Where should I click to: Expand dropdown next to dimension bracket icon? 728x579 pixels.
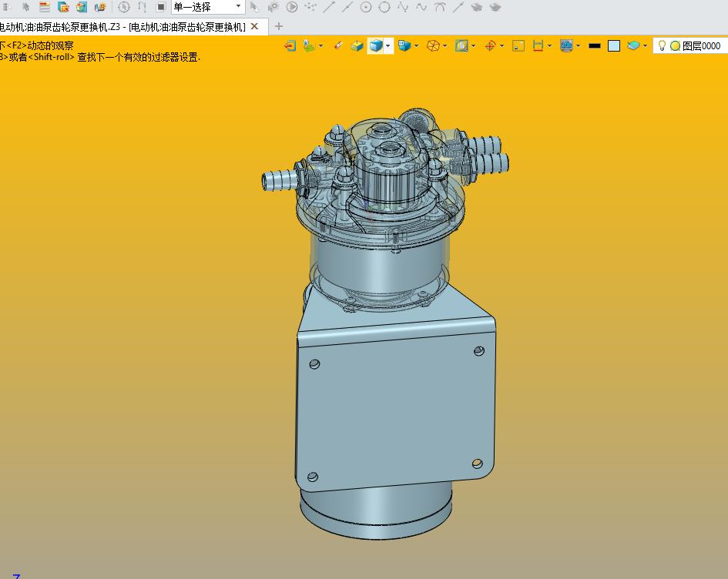coord(550,45)
